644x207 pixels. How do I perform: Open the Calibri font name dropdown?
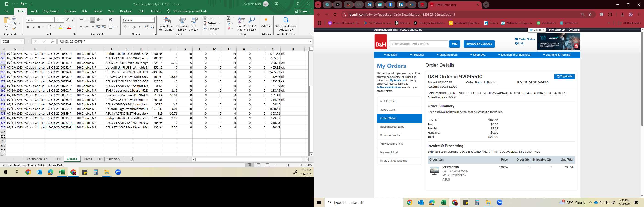(52, 20)
